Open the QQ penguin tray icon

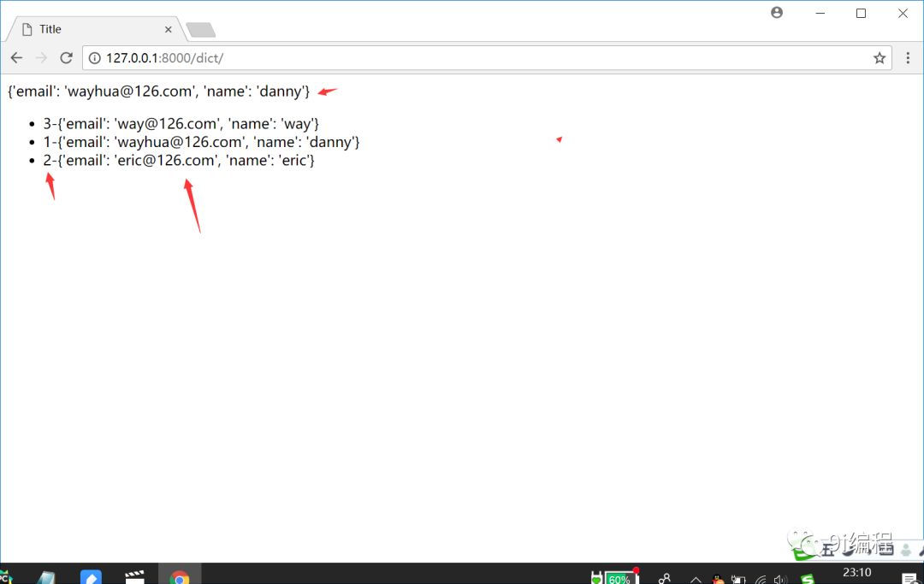point(718,579)
